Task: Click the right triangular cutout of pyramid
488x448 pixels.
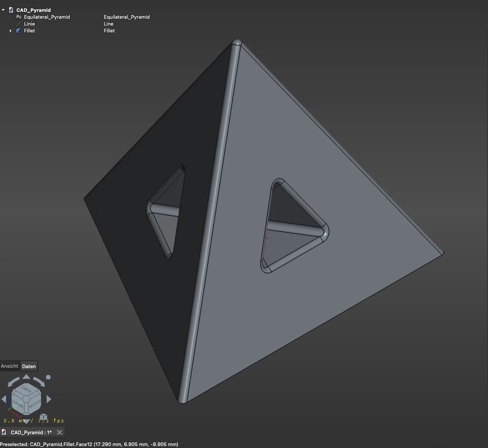Action: 294,226
